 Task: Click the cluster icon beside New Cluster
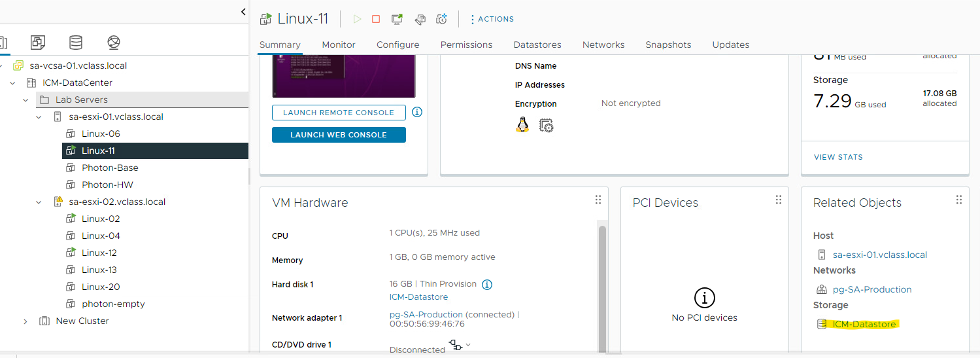click(x=44, y=321)
